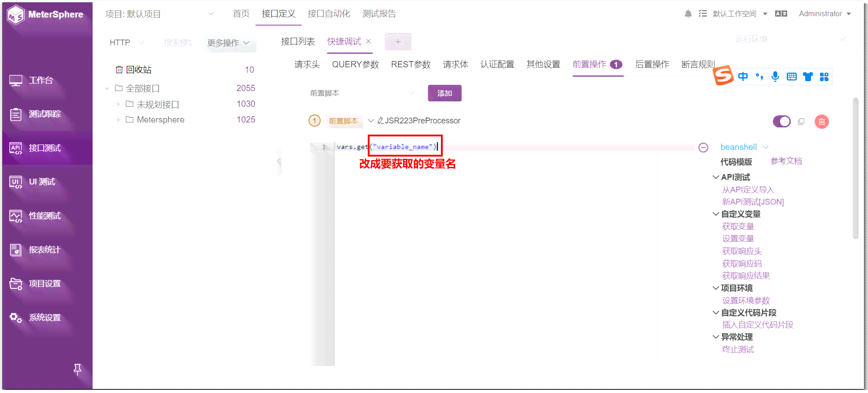Screen dimensions: 868x393
Task: Open the task list icon
Action: click(703, 14)
